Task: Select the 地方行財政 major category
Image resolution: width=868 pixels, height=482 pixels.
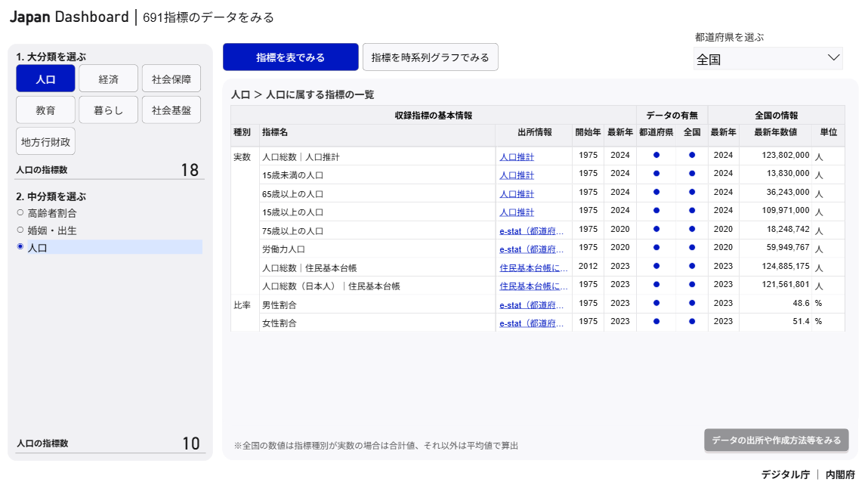Action: coord(45,141)
